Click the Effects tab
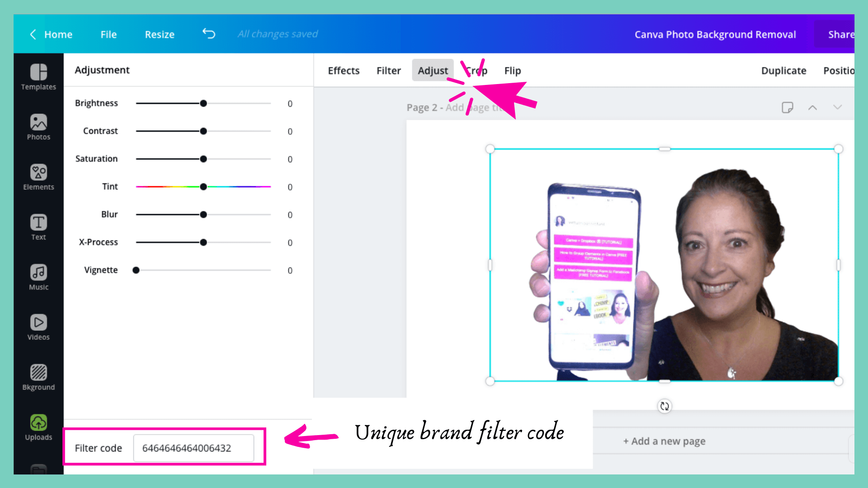Screen dimensions: 868x488 (x=343, y=70)
